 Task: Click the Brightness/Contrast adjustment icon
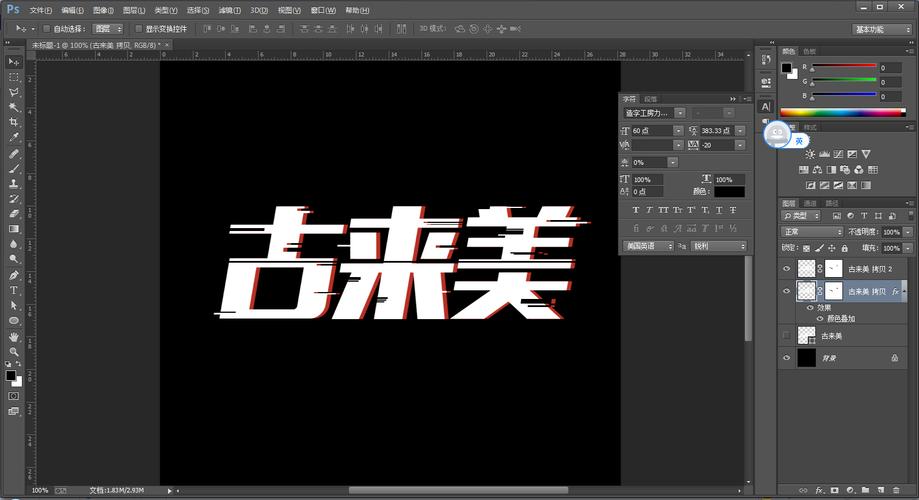[810, 155]
